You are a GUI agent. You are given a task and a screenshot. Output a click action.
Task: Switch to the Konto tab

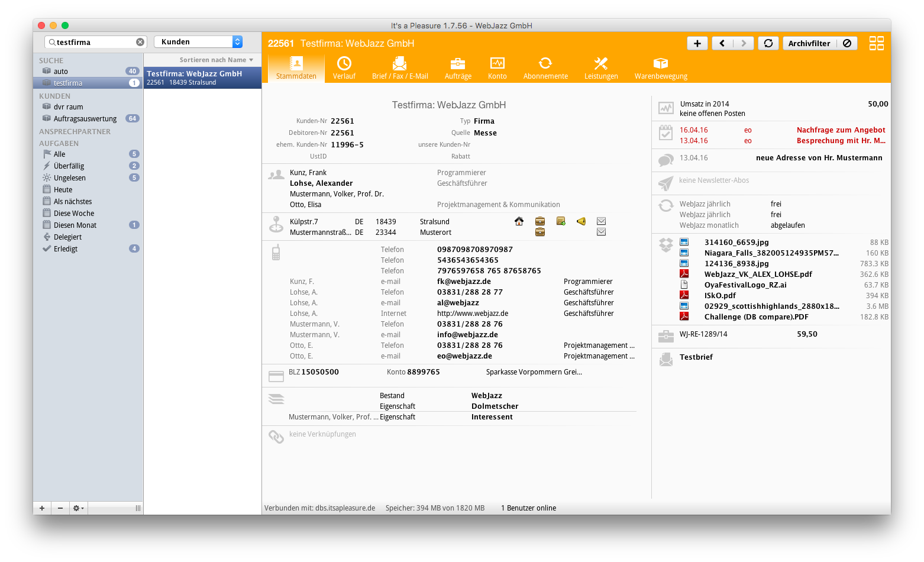pos(497,68)
